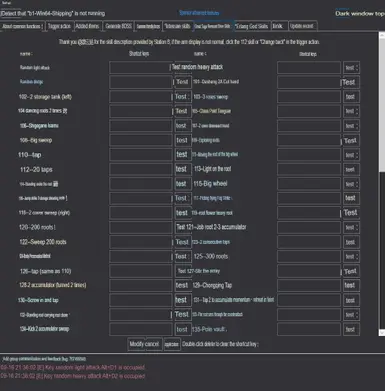The height and width of the screenshot is (391, 385).
Task: Select the 'b1-Win64-Shipping is not running' status text
Action: tap(53, 14)
